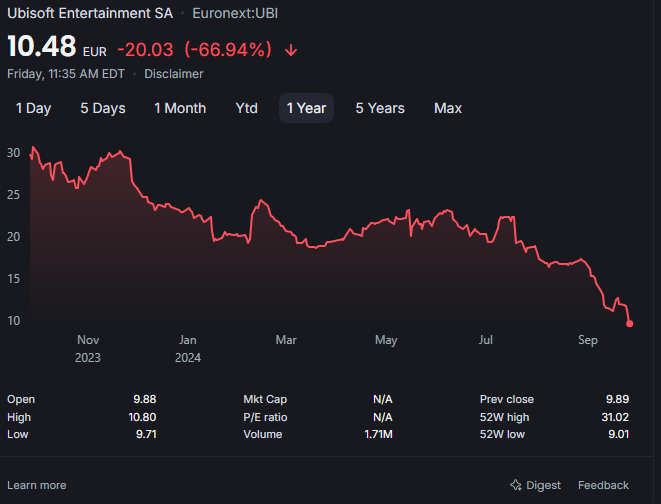Click the 25 y-axis label
Image resolution: width=661 pixels, height=504 pixels.
tap(13, 195)
